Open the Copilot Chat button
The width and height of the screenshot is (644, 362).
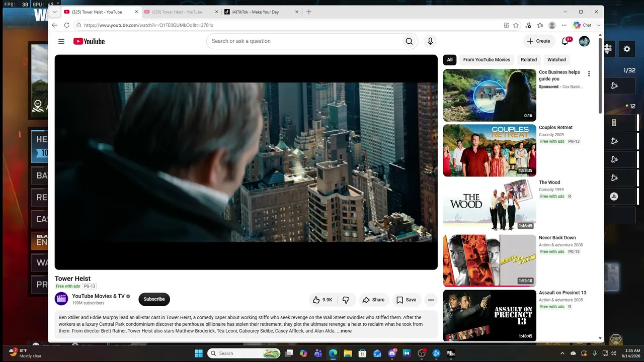pos(583,25)
